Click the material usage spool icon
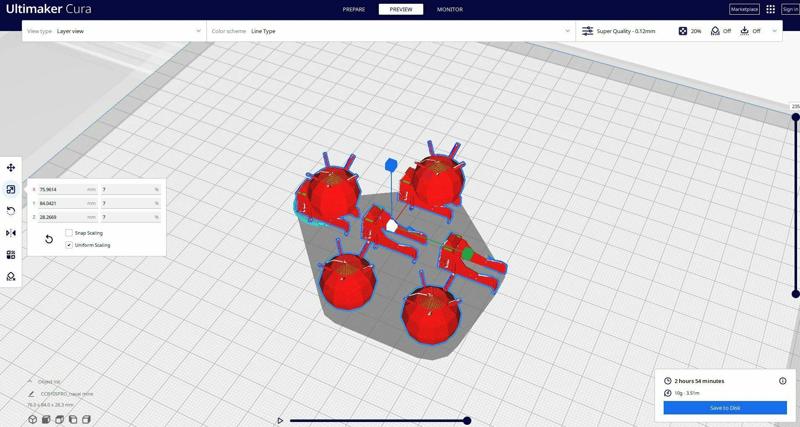Viewport: 800px width, 427px height. click(667, 393)
